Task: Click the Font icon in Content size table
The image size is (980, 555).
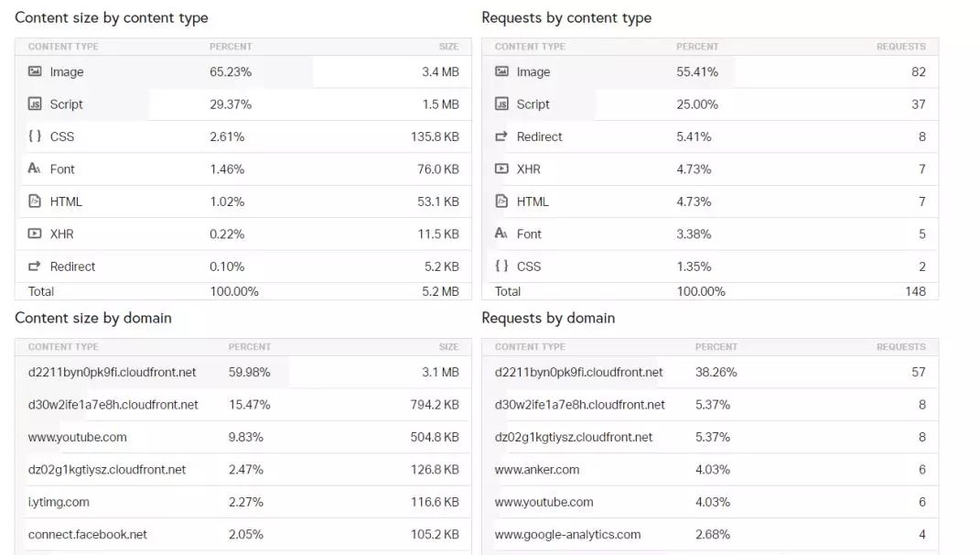Action: coord(35,169)
